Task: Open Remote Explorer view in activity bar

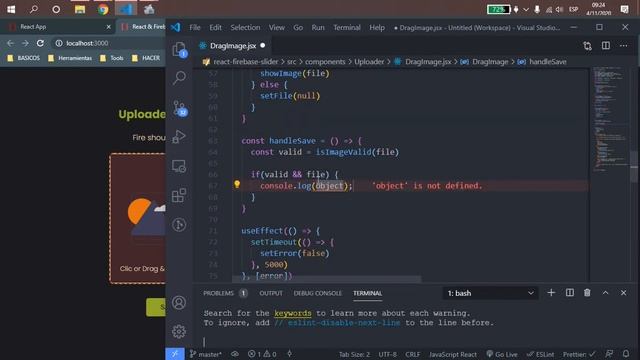Action: click(x=179, y=166)
